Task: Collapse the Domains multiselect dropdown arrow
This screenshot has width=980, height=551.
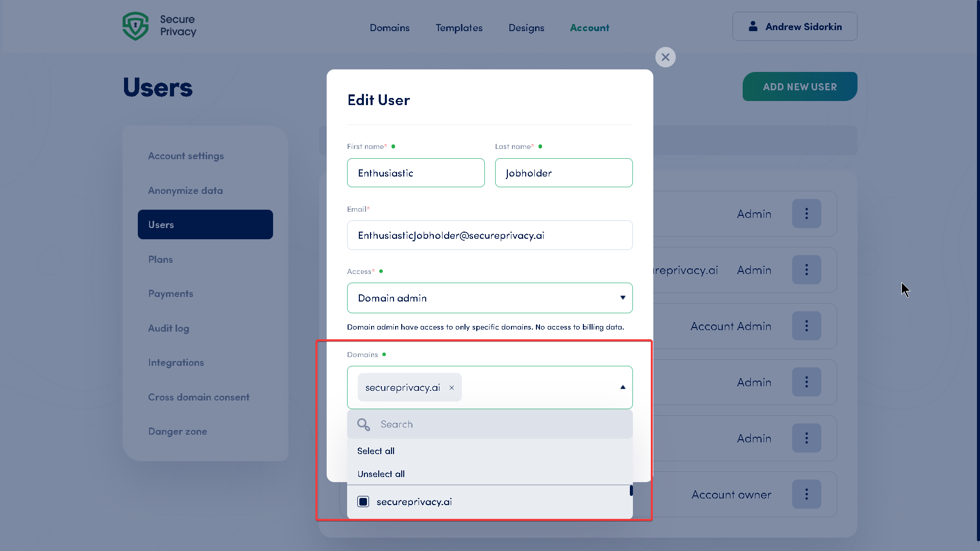Action: point(623,387)
